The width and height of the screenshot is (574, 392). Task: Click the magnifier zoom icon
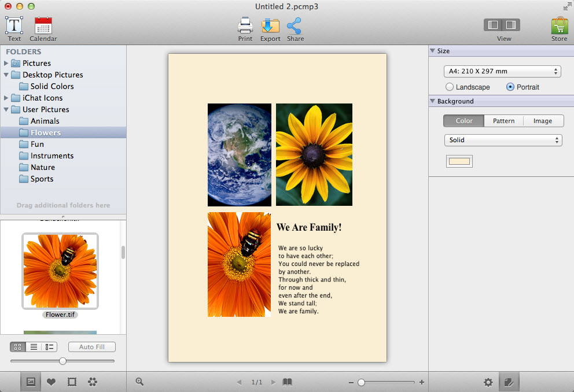[139, 382]
